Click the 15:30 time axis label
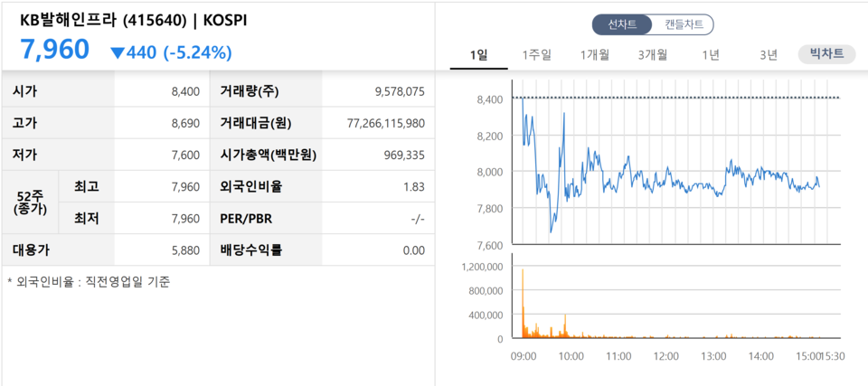 tap(833, 356)
